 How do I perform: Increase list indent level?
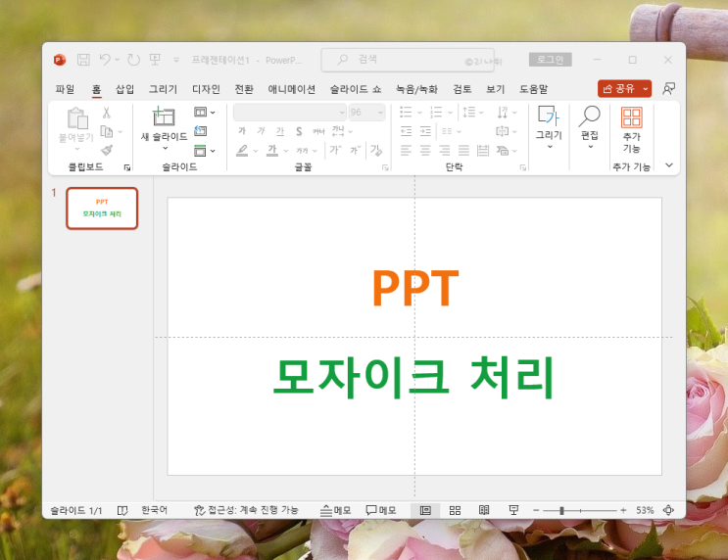coord(425,131)
